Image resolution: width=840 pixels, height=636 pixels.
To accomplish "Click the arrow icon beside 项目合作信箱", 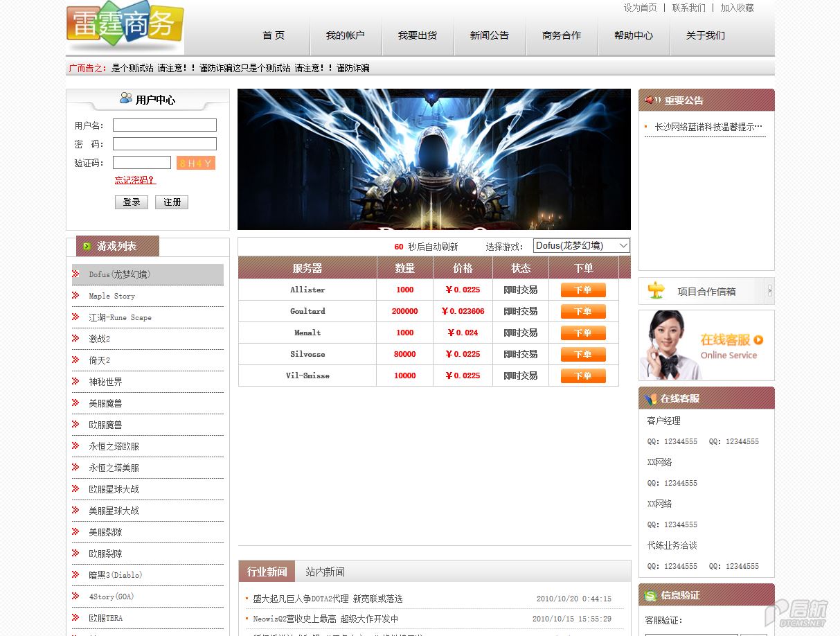I will click(x=770, y=291).
